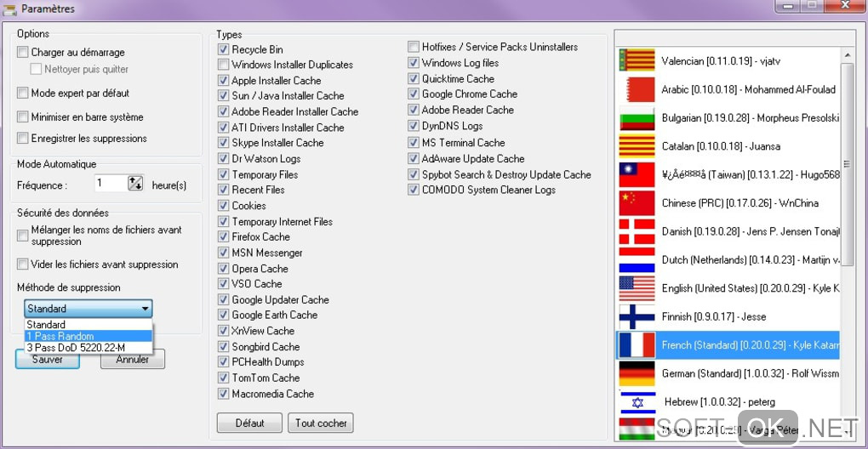Uncheck Spybot Search & Destroy Update Cache
The width and height of the screenshot is (868, 449).
coord(414,174)
